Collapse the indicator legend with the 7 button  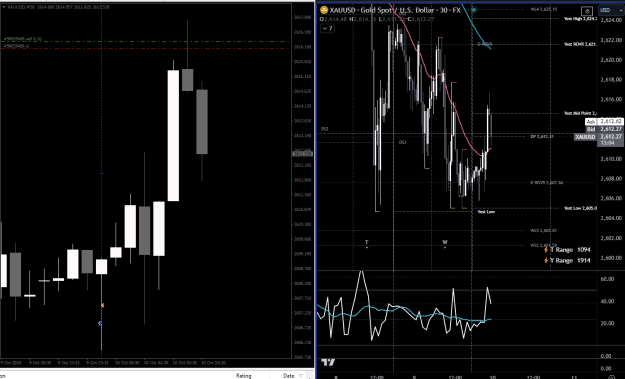327,28
